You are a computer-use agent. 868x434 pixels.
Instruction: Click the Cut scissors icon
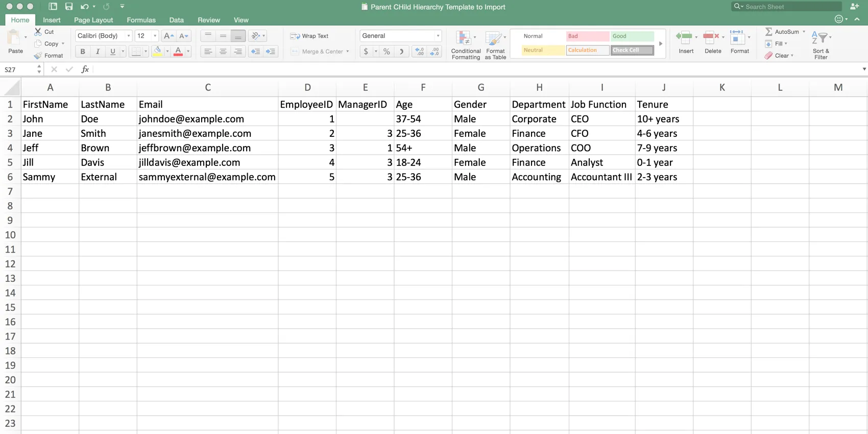(x=38, y=32)
